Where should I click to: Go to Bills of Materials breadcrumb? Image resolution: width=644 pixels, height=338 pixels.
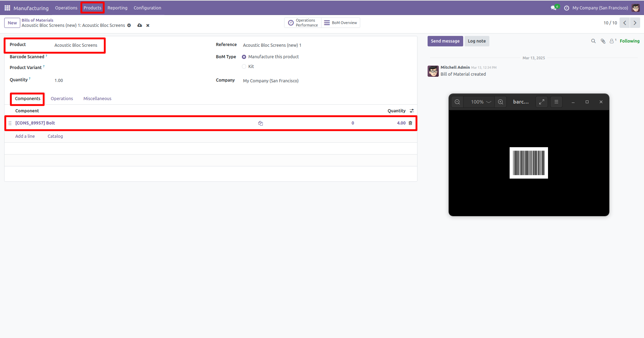click(x=37, y=20)
